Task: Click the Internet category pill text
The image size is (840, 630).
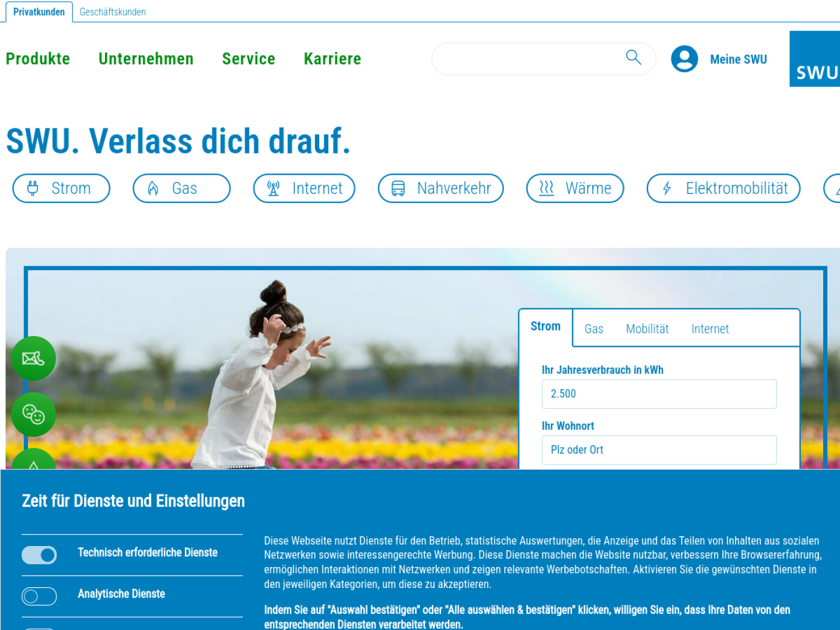Action: [x=317, y=188]
